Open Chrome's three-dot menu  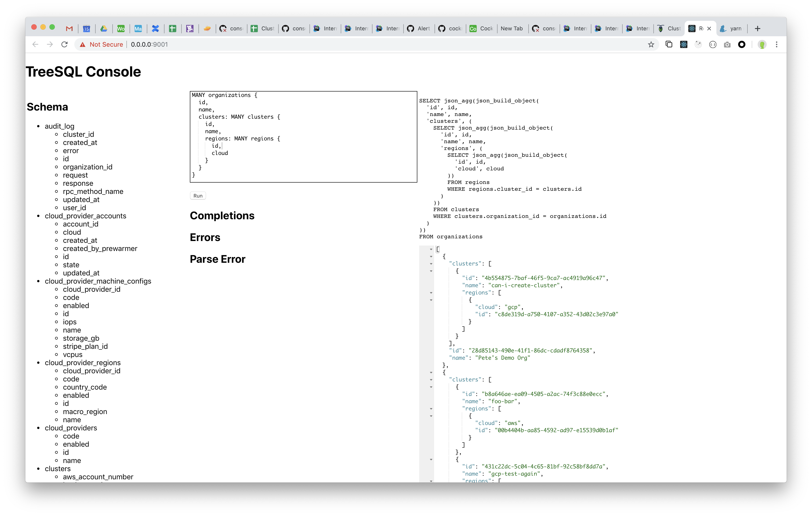777,44
